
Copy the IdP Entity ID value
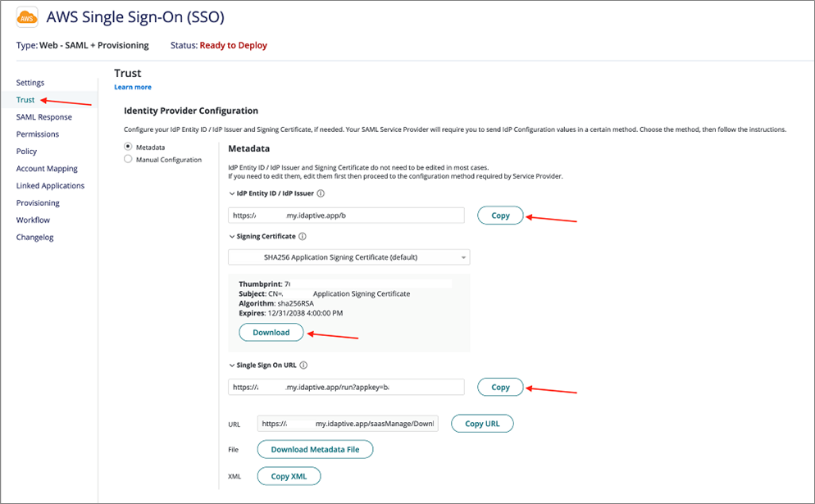coord(500,216)
